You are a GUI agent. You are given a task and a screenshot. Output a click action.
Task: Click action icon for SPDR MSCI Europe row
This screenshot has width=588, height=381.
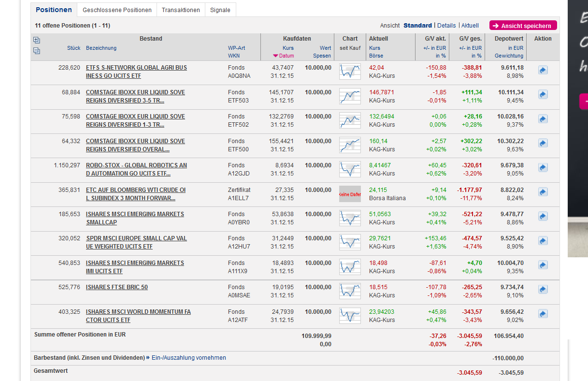543,241
